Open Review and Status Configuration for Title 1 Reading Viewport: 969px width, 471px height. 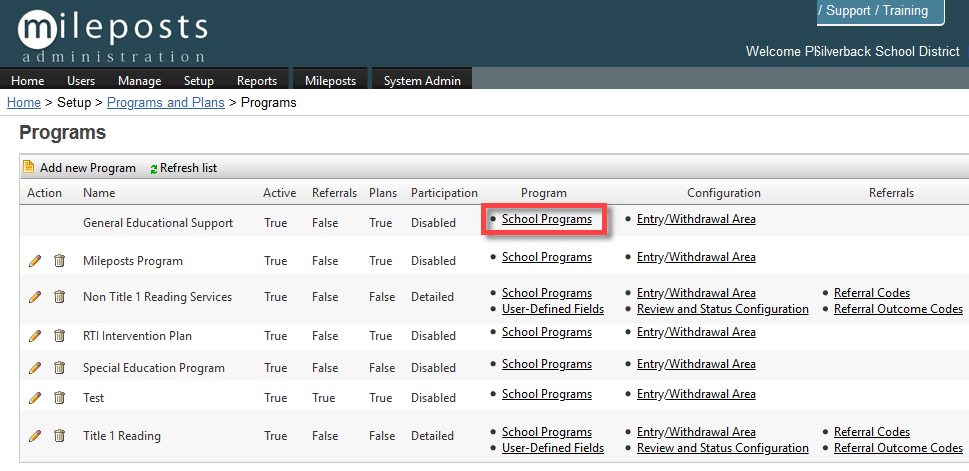click(x=722, y=448)
